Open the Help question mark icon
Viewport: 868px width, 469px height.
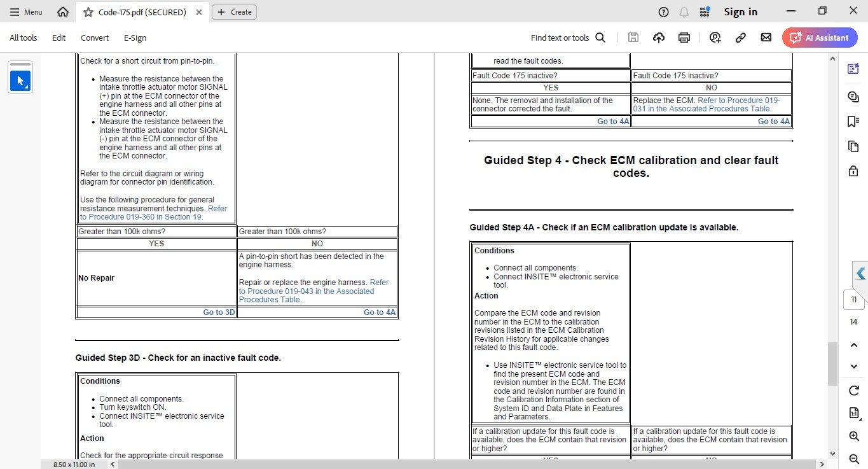click(x=664, y=11)
